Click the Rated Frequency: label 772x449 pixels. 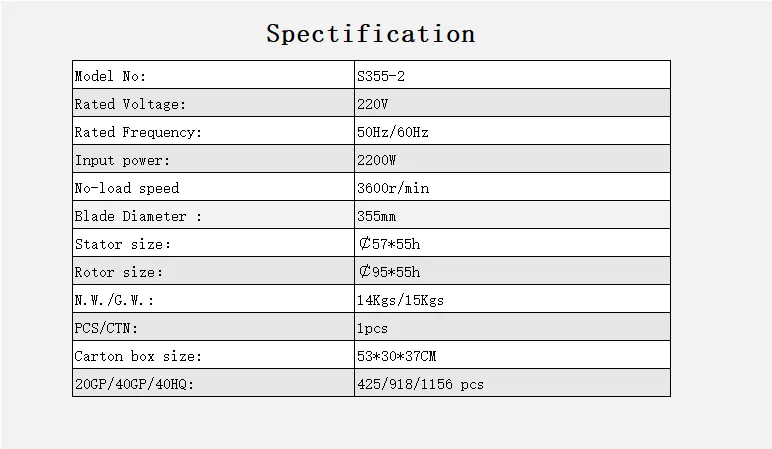pyautogui.click(x=138, y=132)
